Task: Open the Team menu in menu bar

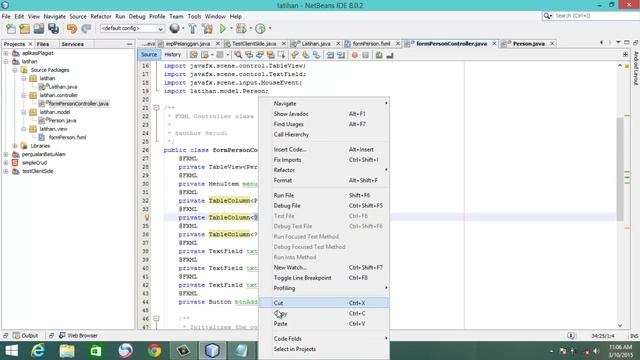Action: tap(176, 16)
